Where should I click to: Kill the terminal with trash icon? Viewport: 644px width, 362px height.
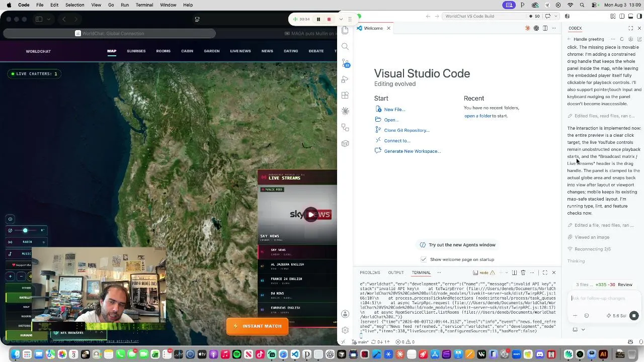523,273
